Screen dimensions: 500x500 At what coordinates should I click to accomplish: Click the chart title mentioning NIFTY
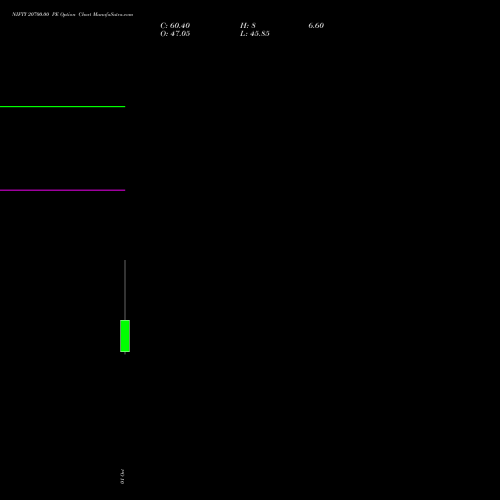coord(72,14)
